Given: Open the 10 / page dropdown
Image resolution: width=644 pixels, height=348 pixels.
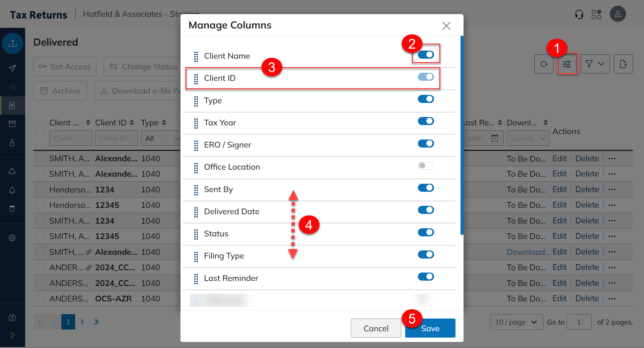Looking at the screenshot, I should [517, 322].
